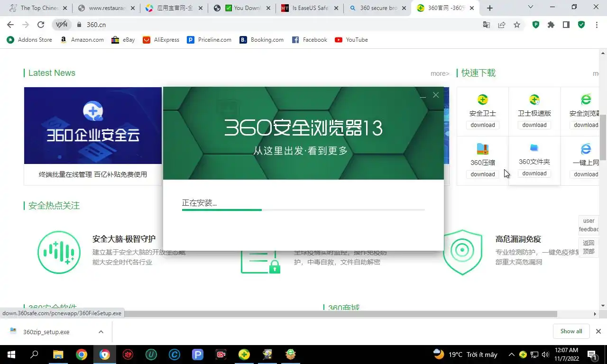Click the 安全卫士 product icon
Image resolution: width=607 pixels, height=364 pixels.
coord(482,100)
